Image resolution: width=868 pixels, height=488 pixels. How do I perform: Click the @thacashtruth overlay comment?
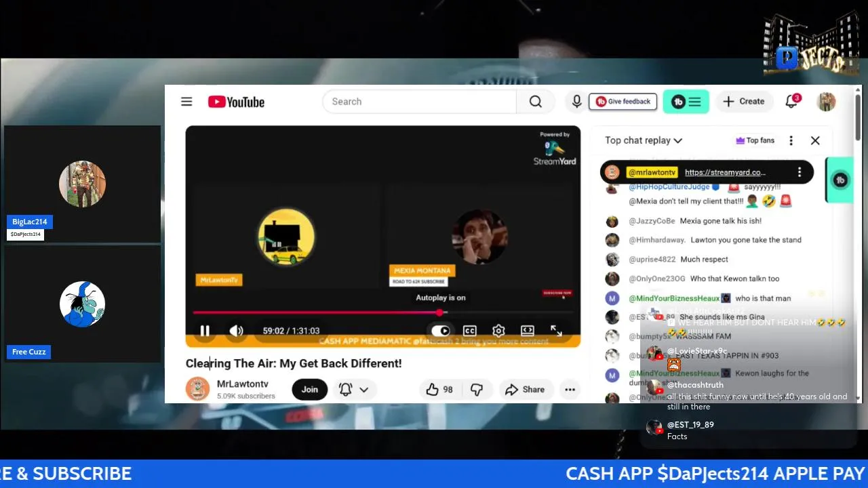point(747,395)
